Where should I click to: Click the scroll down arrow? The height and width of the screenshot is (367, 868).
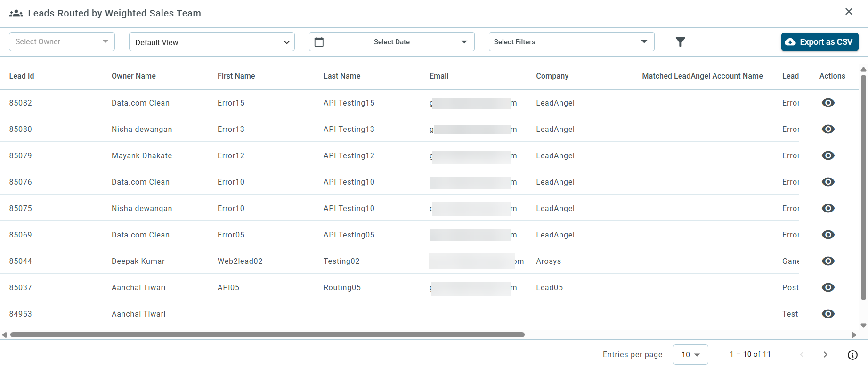click(863, 326)
